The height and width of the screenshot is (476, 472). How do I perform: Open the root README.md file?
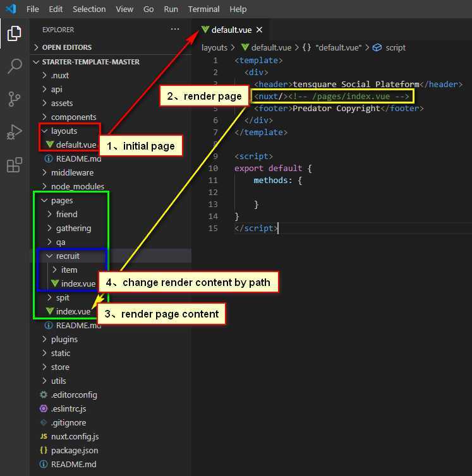tap(111, 464)
